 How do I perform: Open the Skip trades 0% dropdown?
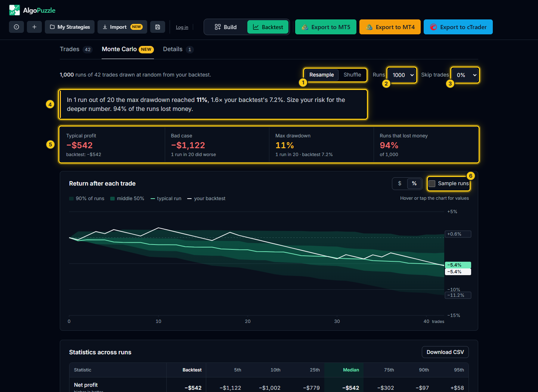465,75
